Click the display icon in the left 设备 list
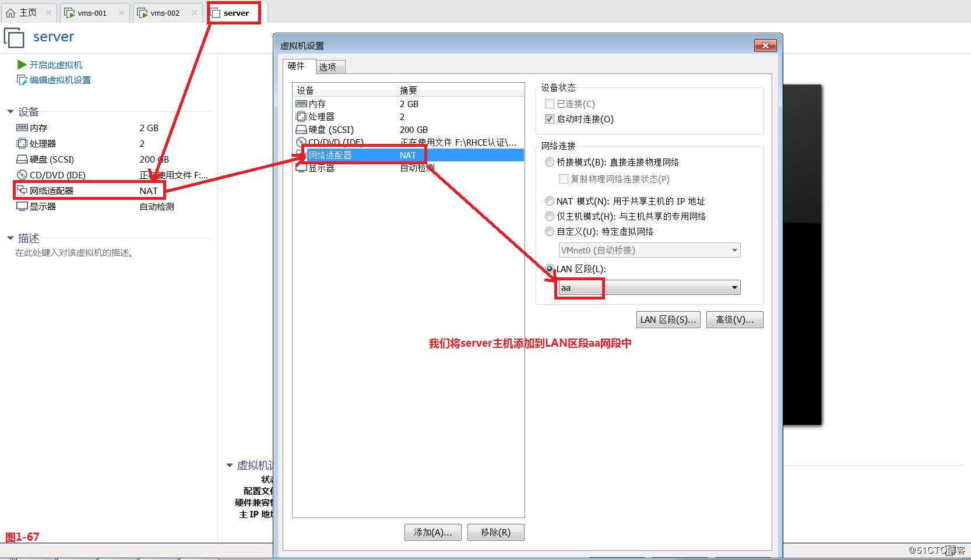This screenshot has height=560, width=971. [x=22, y=206]
